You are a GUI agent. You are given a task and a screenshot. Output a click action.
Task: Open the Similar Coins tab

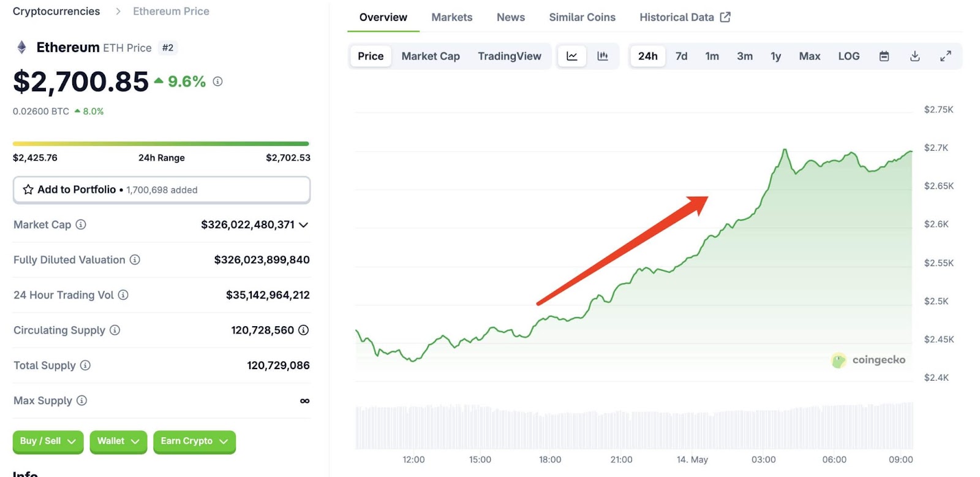[582, 17]
